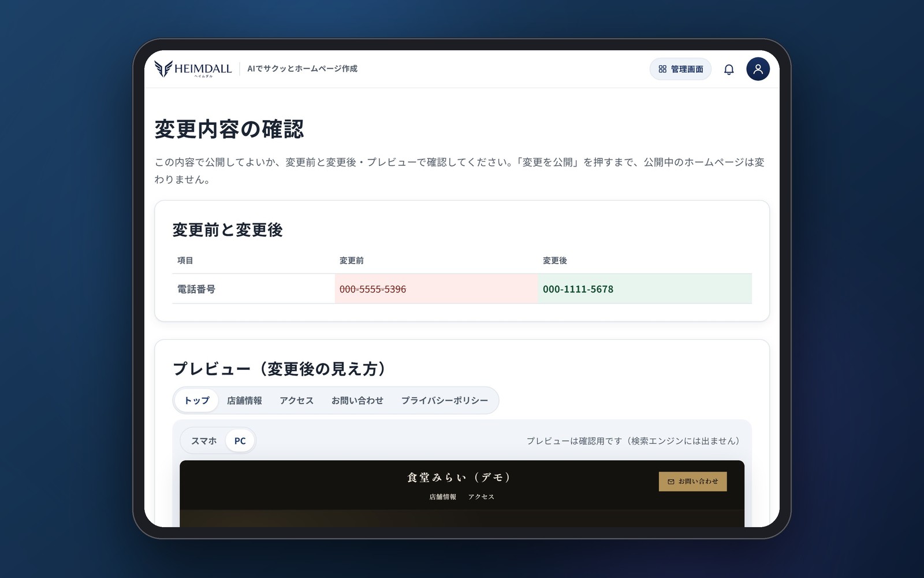Click the HEIMDALL logo

click(x=193, y=69)
